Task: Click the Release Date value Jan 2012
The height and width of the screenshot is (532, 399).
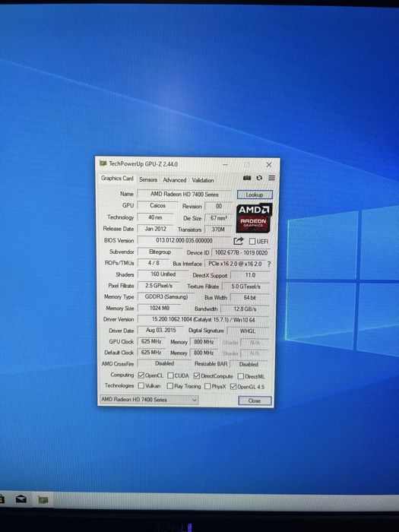Action: (155, 229)
